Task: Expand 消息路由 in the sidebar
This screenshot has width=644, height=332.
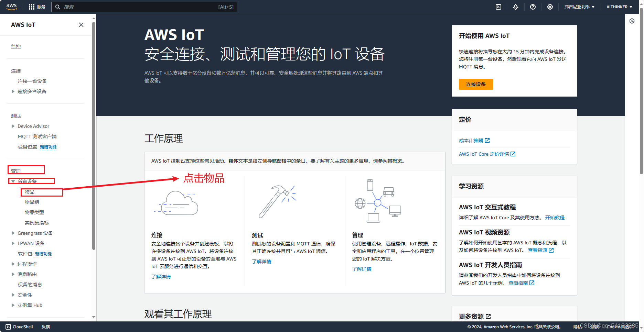Action: [13, 274]
